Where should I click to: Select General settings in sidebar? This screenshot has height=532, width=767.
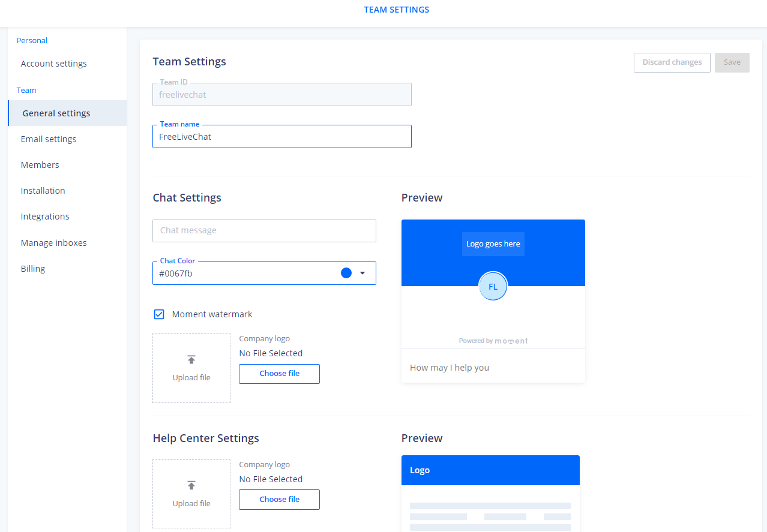point(56,113)
